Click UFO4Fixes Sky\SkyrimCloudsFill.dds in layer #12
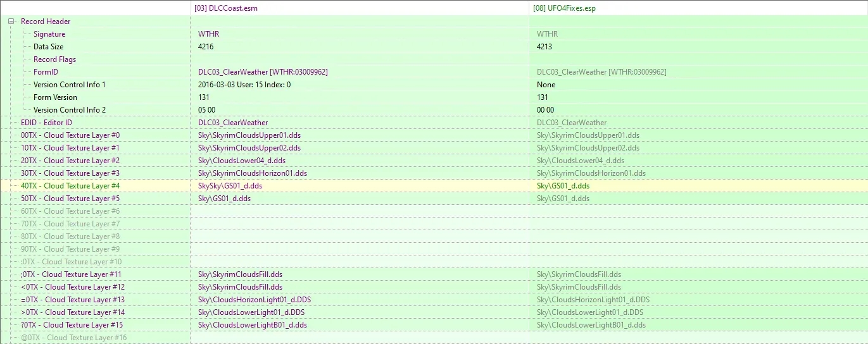This screenshot has height=344, width=868. click(579, 287)
